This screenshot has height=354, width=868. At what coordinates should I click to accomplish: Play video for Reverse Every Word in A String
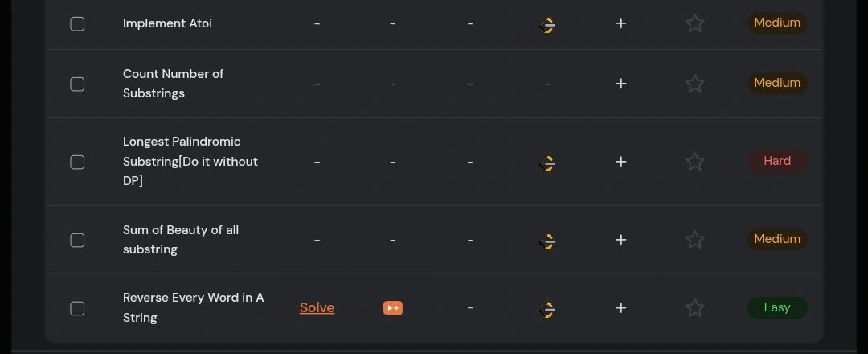(392, 307)
